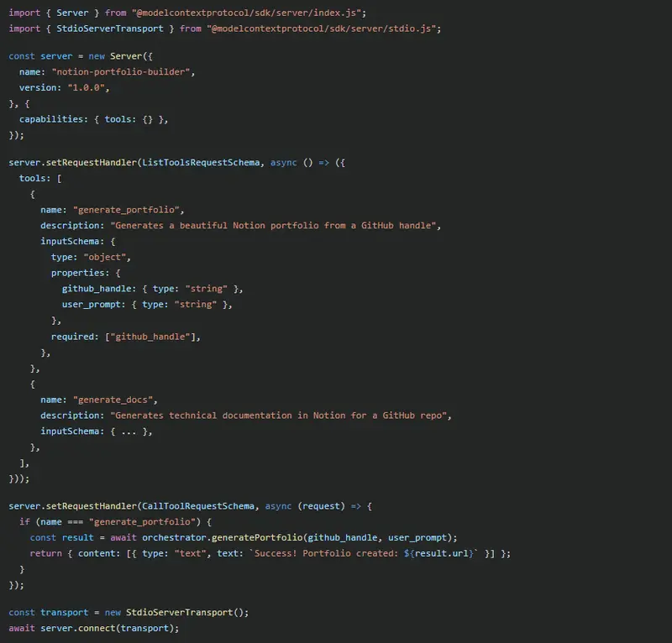The width and height of the screenshot is (672, 643).
Task: Click the ${result.url} interpolation
Action: [438, 553]
